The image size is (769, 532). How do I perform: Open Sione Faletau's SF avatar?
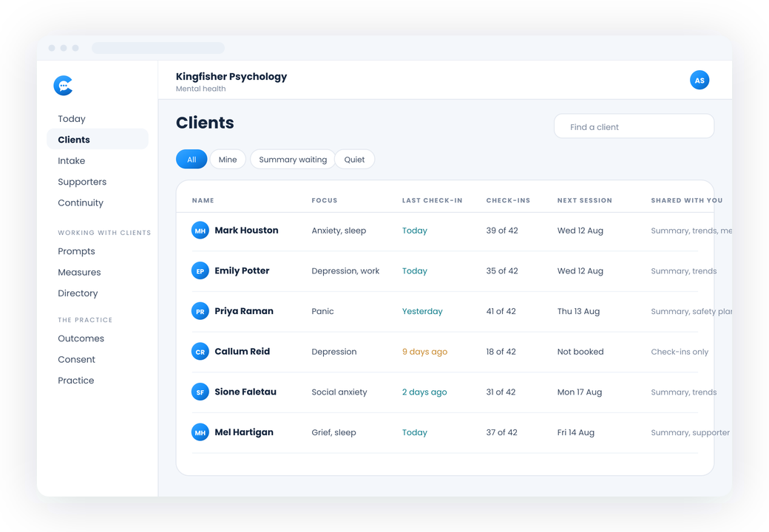pos(200,392)
